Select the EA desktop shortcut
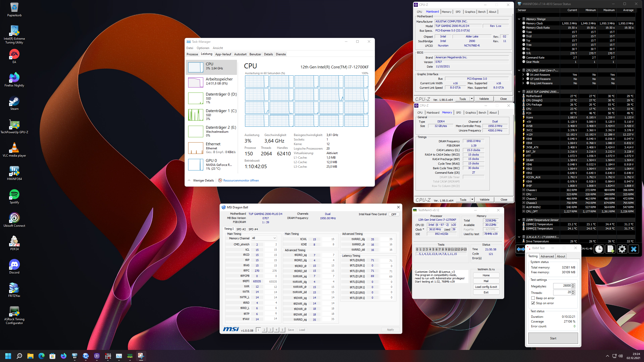644x362 pixels. [x=14, y=56]
